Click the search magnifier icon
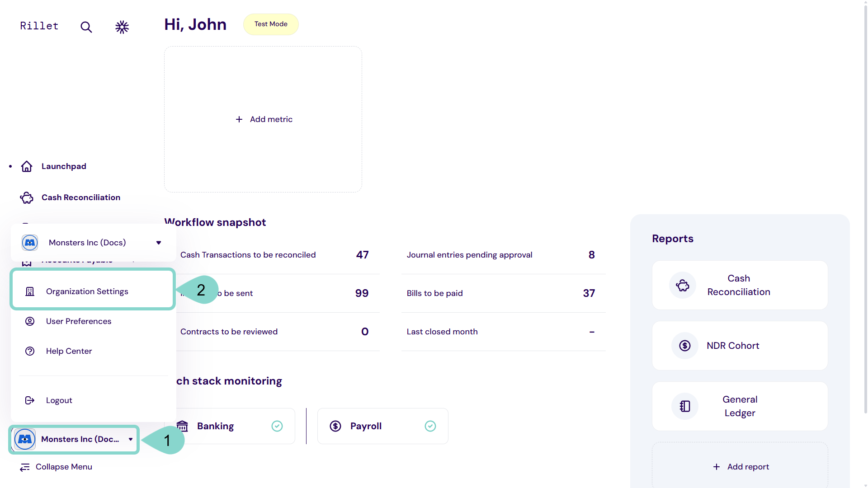This screenshot has height=488, width=868. coord(86,27)
